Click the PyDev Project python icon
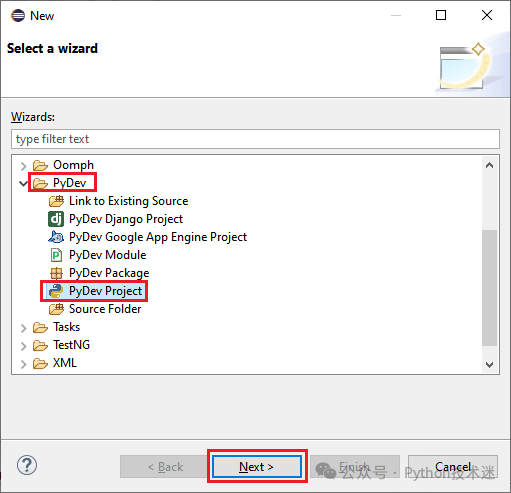 coord(56,291)
